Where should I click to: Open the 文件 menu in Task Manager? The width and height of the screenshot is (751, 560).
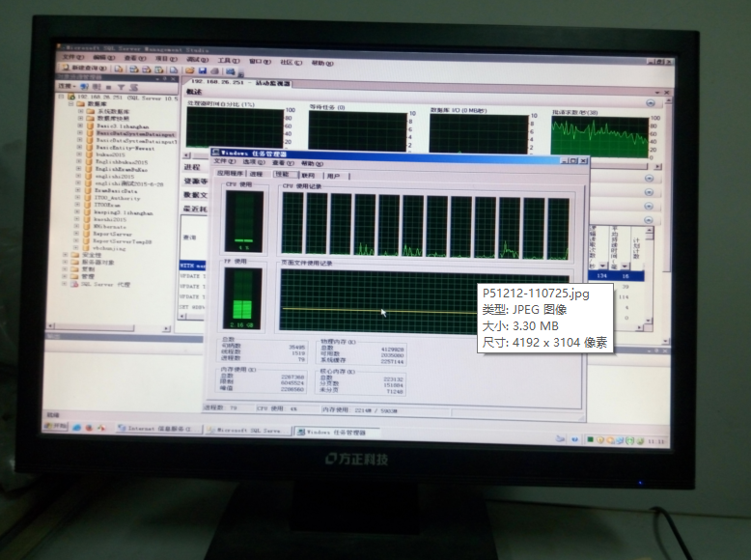tap(224, 161)
